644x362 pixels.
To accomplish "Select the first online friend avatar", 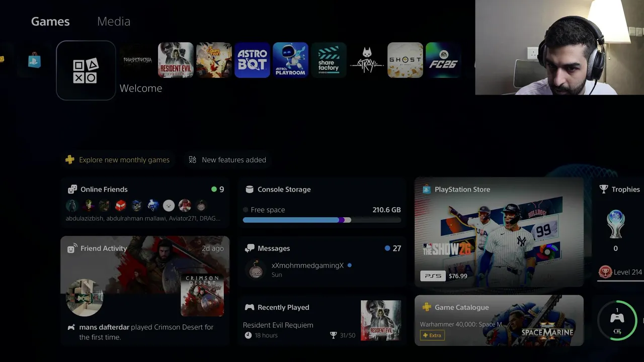I will pos(72,206).
